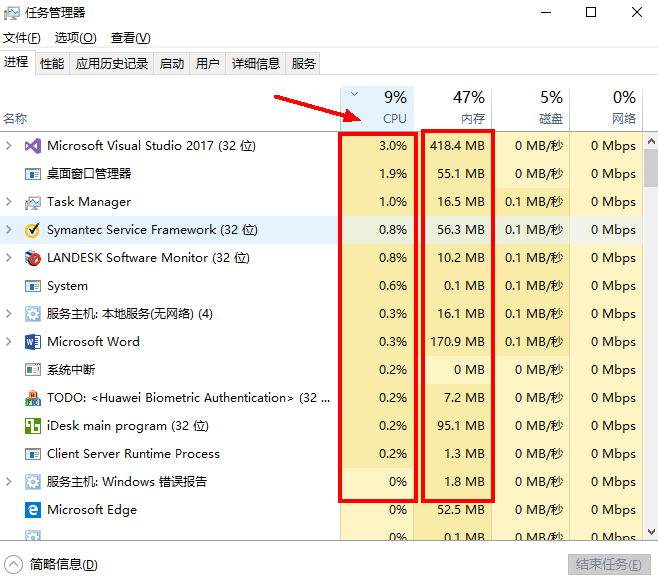This screenshot has height=587, width=658.
Task: Click the Microsoft Visual Studio 2017 icon
Action: click(32, 146)
